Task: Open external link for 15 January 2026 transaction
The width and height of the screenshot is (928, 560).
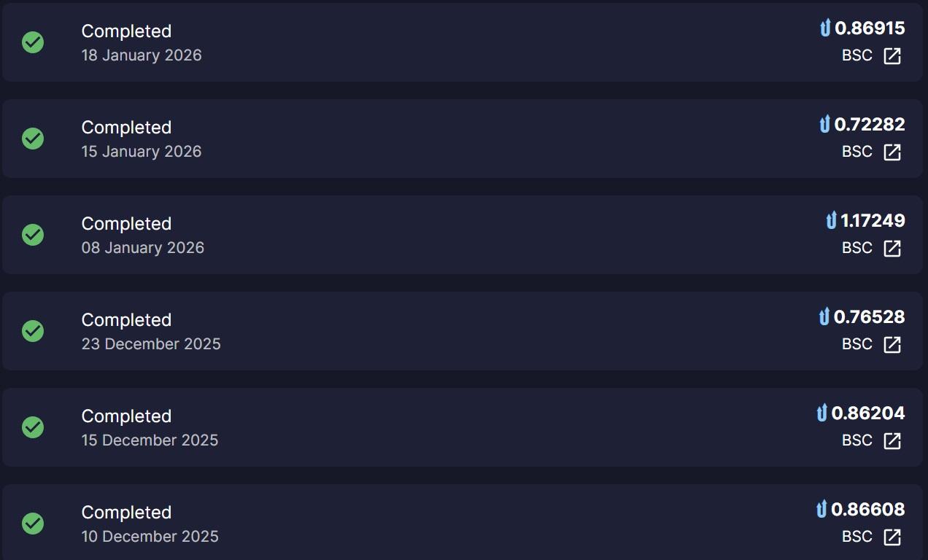Action: 892,152
